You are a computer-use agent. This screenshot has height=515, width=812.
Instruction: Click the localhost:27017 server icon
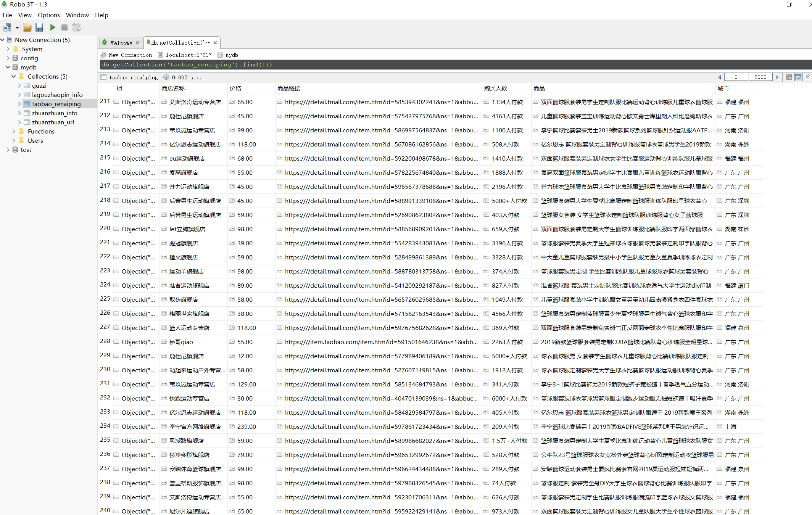161,55
